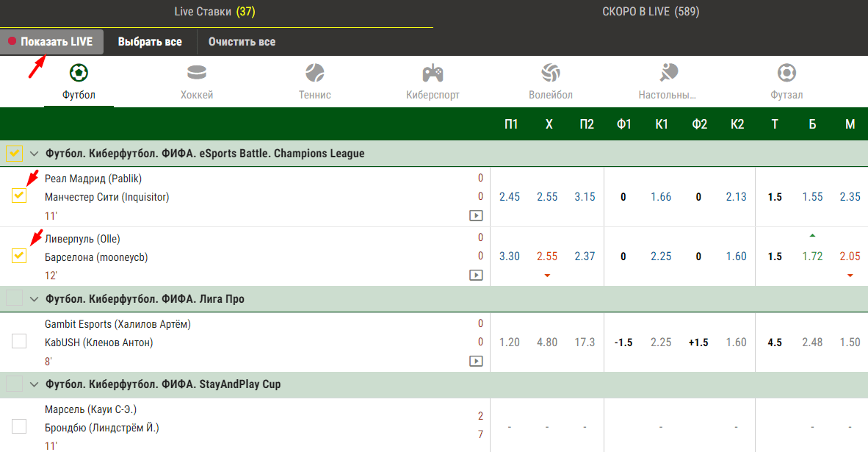Play video stream for Gambit Esports match
The image size is (868, 452).
[476, 361]
